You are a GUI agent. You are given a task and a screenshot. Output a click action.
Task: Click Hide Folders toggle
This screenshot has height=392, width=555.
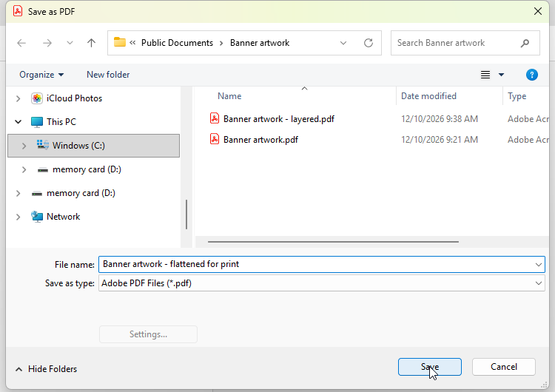tap(46, 369)
